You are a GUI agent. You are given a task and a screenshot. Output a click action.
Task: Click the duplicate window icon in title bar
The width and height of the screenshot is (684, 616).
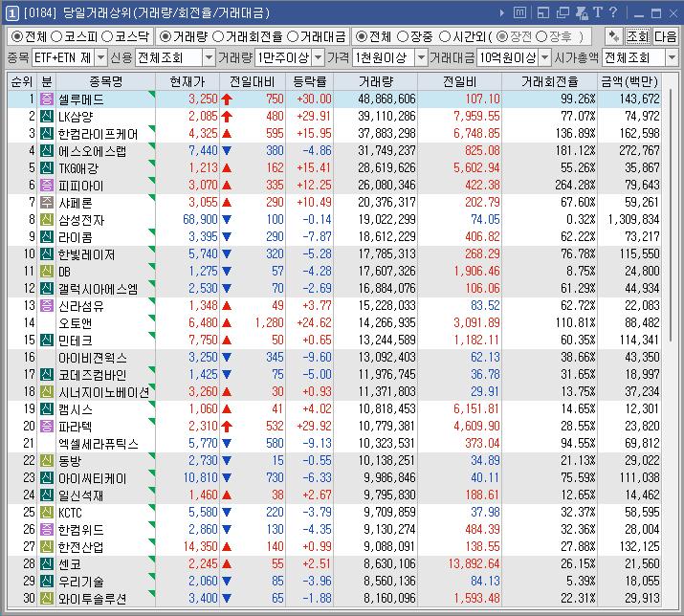coord(563,13)
